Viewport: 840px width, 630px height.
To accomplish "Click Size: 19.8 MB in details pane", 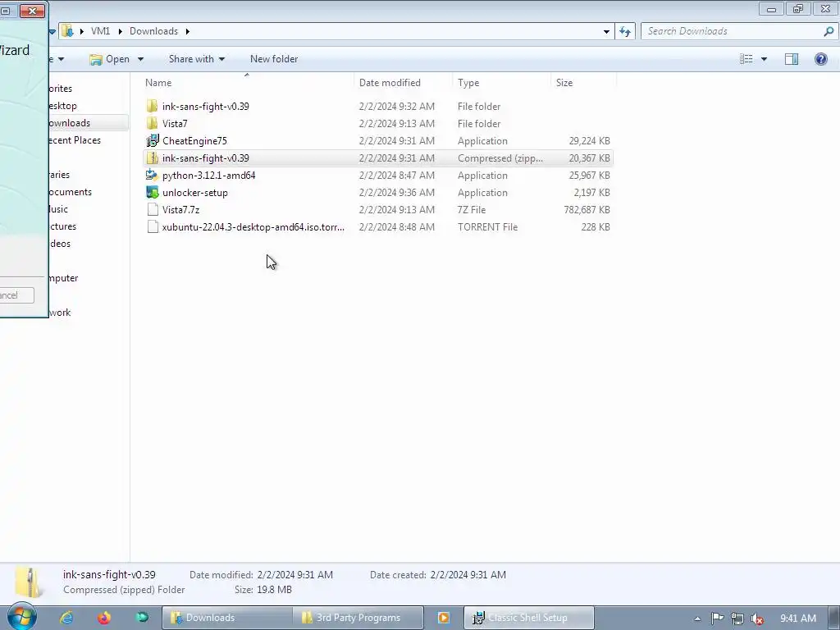I will (263, 589).
